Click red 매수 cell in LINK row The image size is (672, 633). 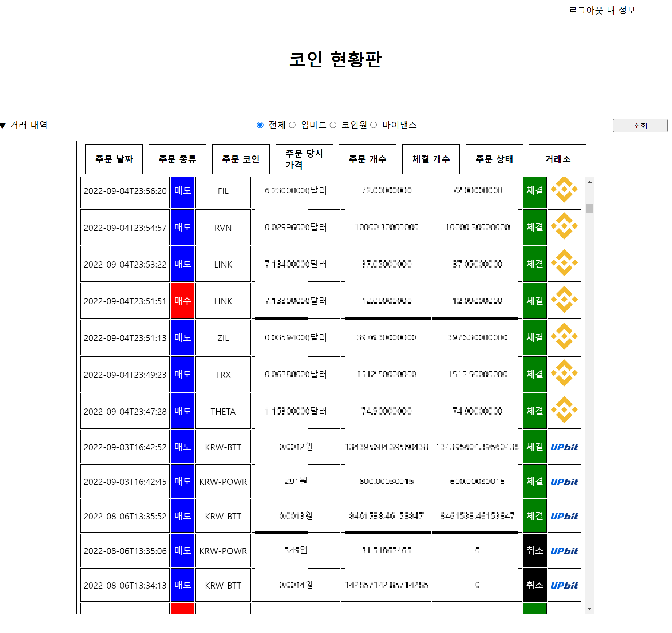point(182,301)
